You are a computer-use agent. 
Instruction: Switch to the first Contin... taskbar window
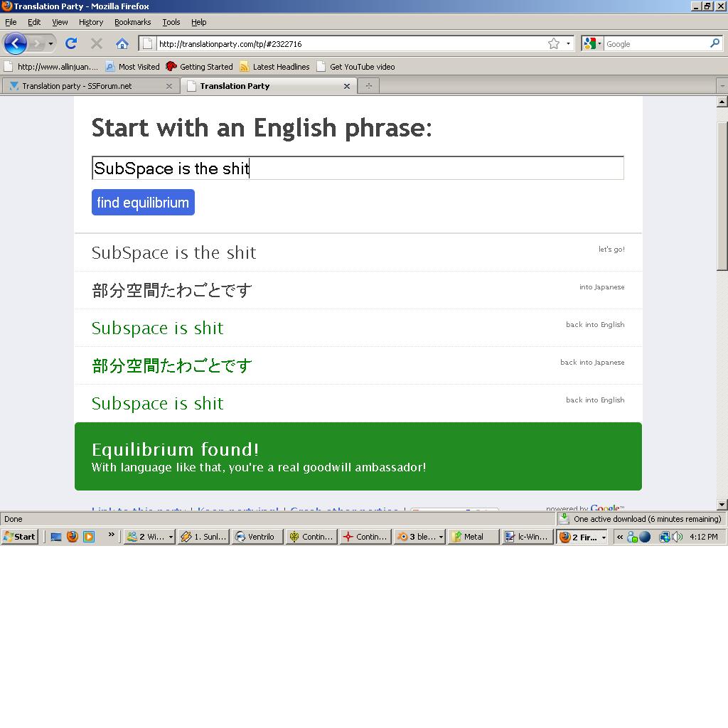pos(311,537)
